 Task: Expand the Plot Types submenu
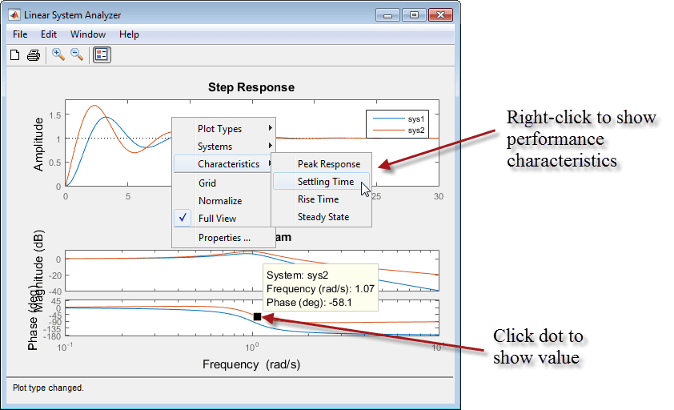224,129
